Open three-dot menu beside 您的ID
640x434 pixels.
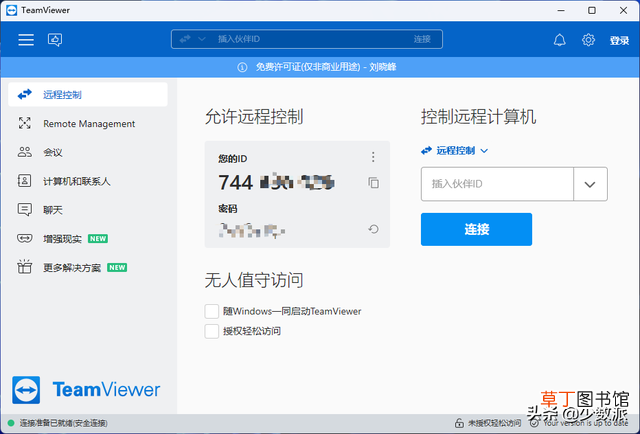pyautogui.click(x=373, y=157)
